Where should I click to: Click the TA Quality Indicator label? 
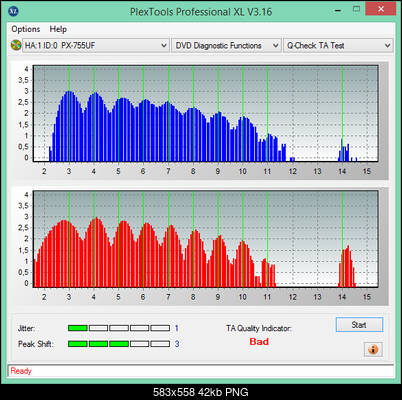click(259, 328)
